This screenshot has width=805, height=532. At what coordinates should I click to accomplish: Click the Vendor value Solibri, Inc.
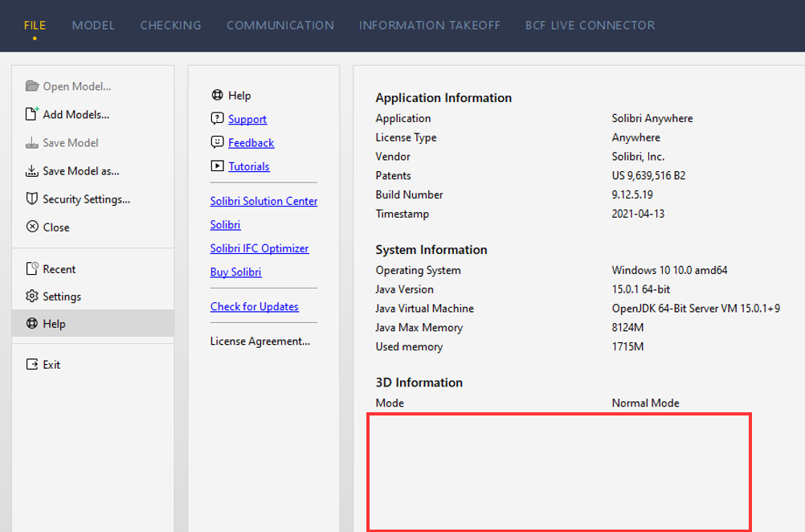point(638,156)
